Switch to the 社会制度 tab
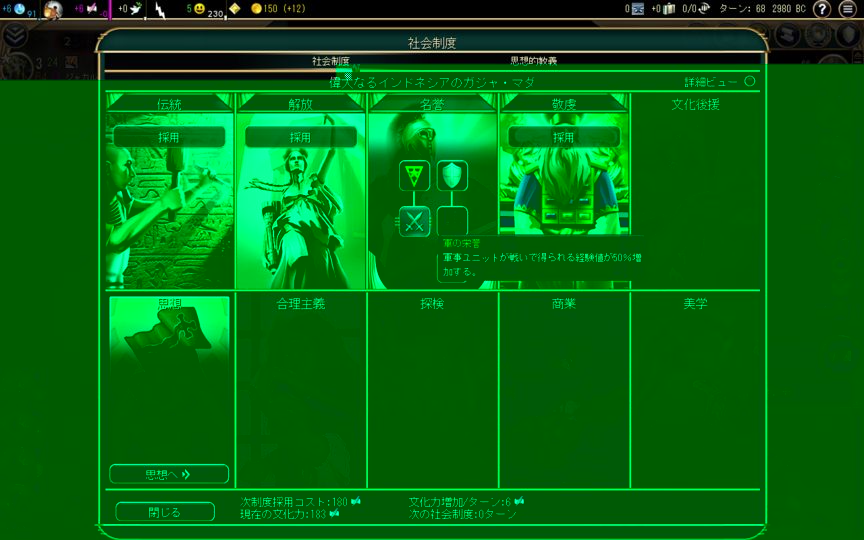Screen dimensions: 864x540 (x=331, y=61)
